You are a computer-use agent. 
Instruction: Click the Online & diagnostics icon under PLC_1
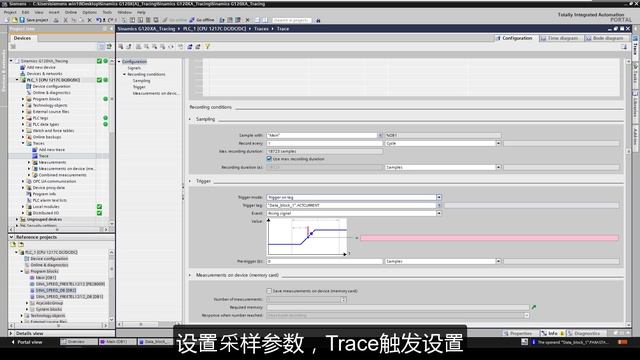[x=29, y=93]
